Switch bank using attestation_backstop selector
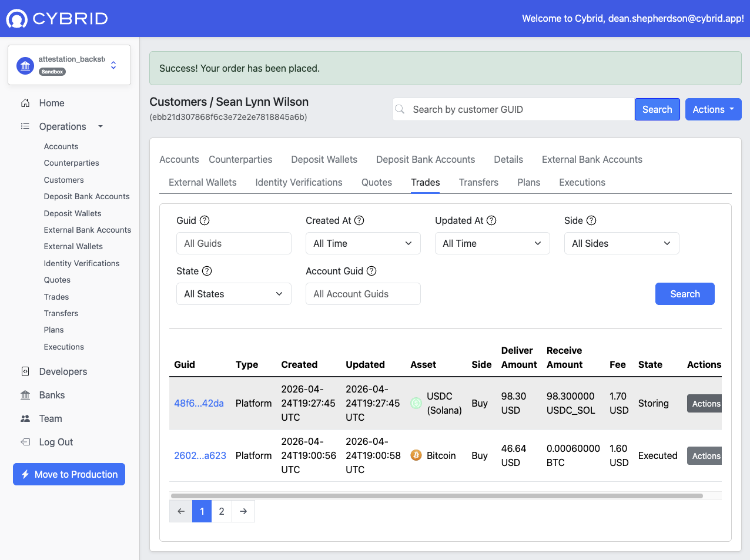The height and width of the screenshot is (560, 750). point(69,65)
